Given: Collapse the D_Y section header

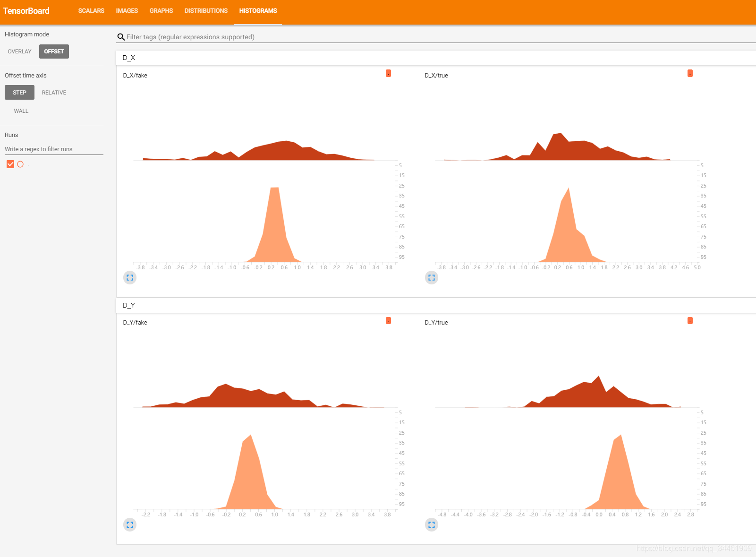Looking at the screenshot, I should [x=436, y=305].
